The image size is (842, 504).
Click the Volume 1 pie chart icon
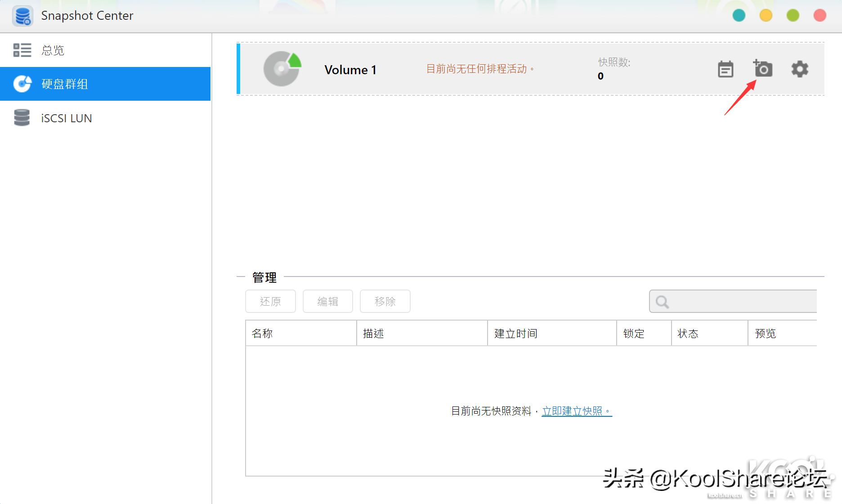click(282, 69)
